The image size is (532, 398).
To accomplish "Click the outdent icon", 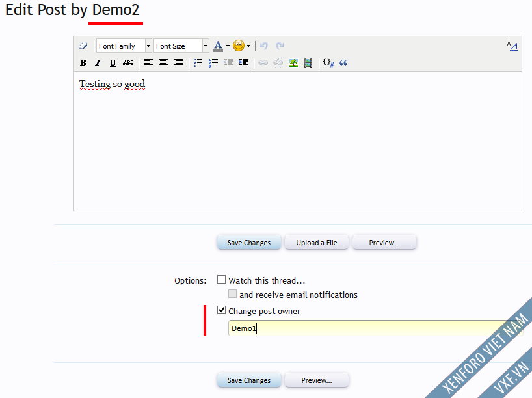I will click(x=228, y=63).
